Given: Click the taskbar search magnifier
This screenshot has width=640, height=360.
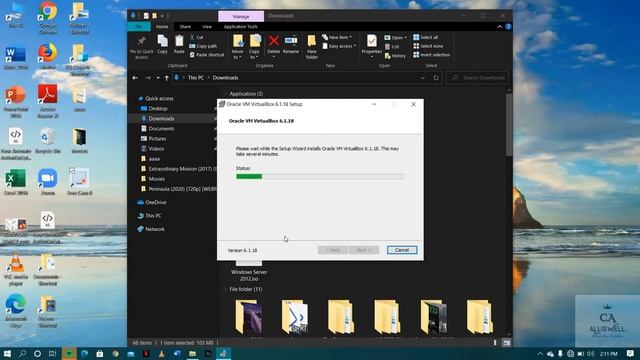Looking at the screenshot, I should coord(22,353).
